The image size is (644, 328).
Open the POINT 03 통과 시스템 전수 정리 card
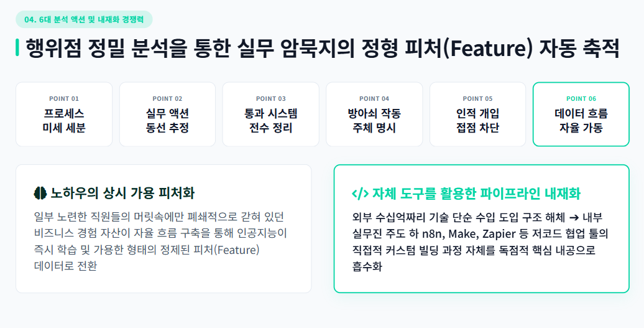pyautogui.click(x=270, y=115)
